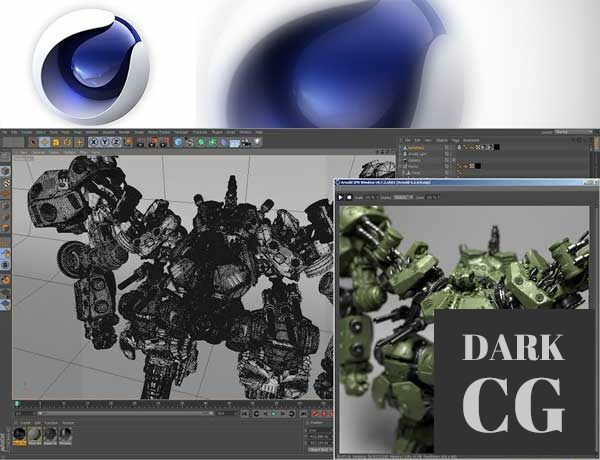The image size is (600, 460).
Task: Open Object Manager Bookmarks menu
Action: [471, 140]
